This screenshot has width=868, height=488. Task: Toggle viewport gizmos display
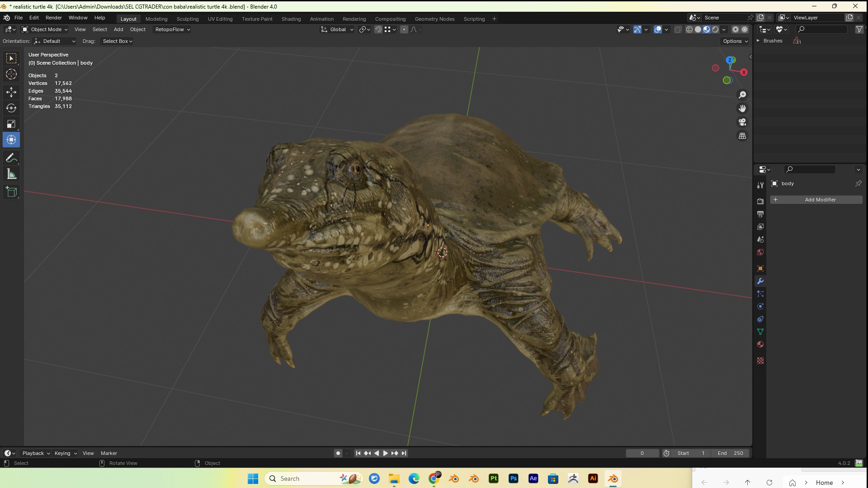tap(637, 29)
